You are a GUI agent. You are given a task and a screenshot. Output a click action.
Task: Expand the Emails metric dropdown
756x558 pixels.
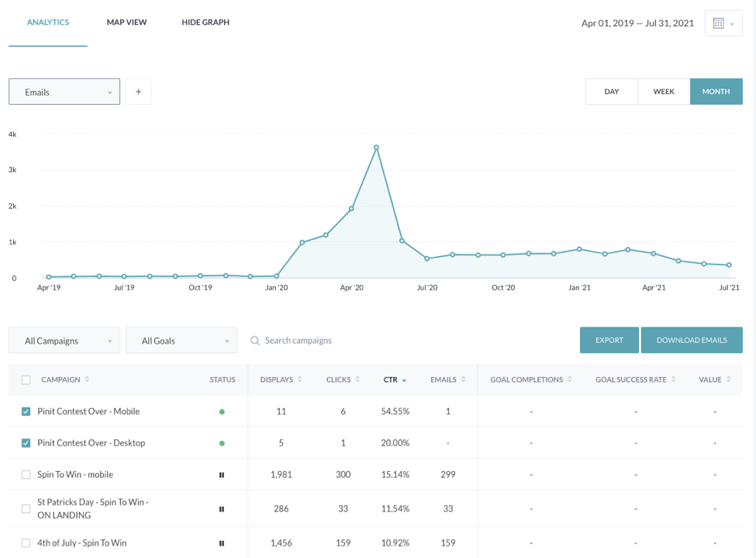(x=64, y=92)
